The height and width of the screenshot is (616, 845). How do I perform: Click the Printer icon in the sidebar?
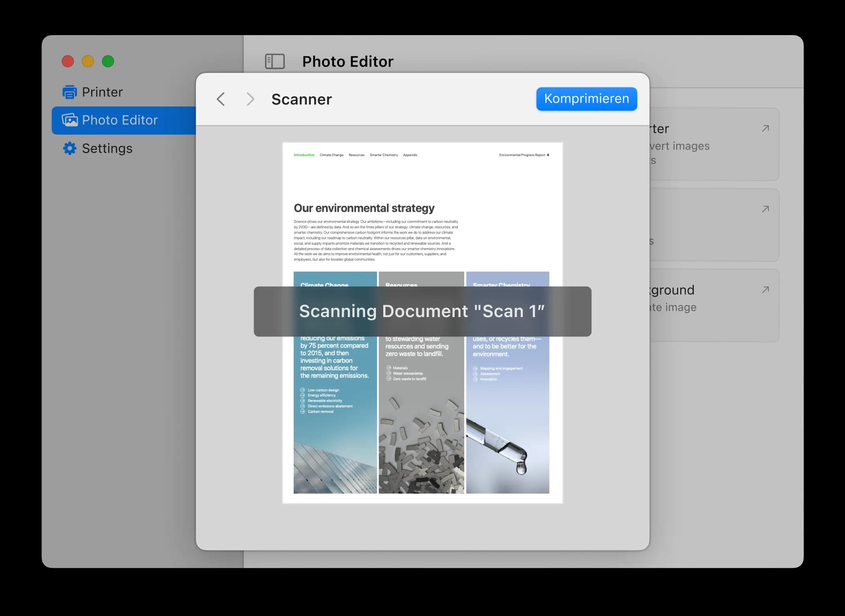(x=70, y=92)
